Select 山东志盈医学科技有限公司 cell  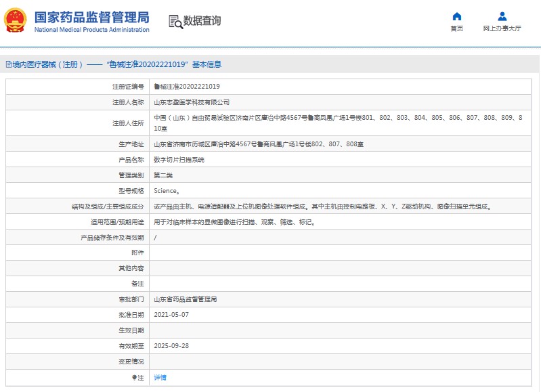tap(192, 102)
